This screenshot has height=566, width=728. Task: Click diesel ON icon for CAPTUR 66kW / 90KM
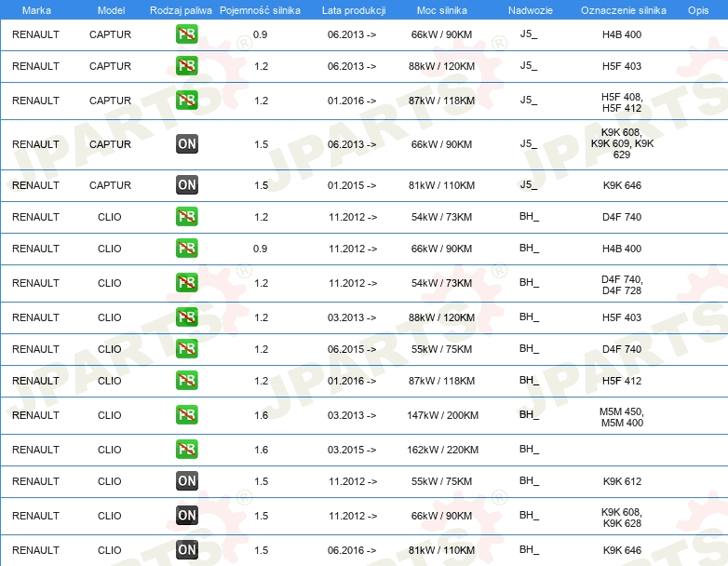[x=186, y=144]
